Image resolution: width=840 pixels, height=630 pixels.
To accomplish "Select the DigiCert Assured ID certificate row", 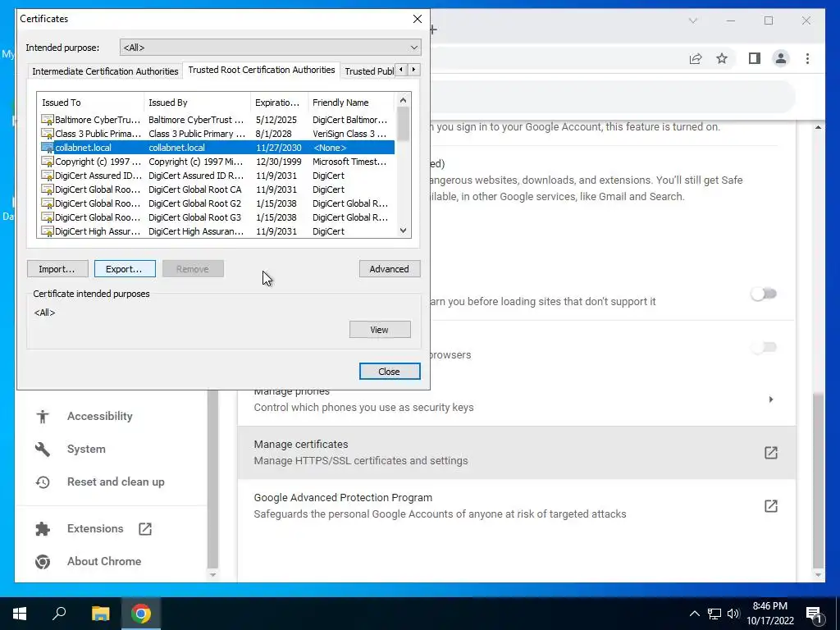I will pyautogui.click(x=217, y=176).
